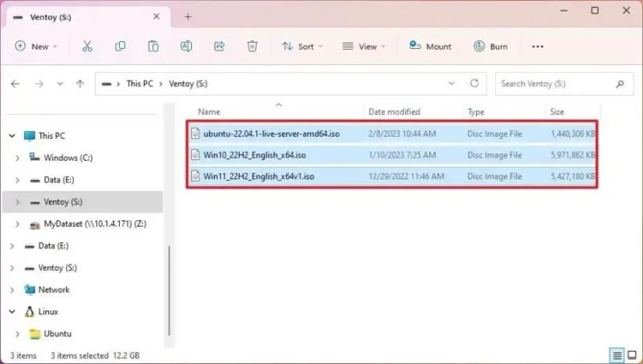
Task: Click the Delete trash can icon
Action: [252, 47]
